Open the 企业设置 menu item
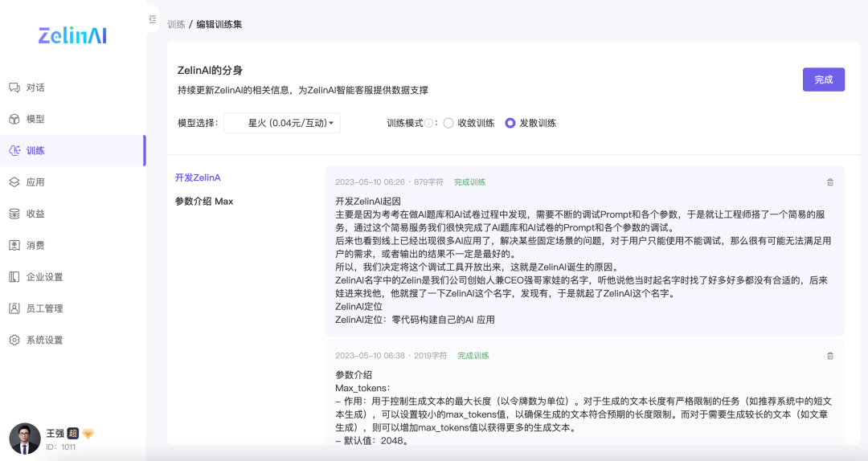The image size is (868, 461). pos(72,277)
